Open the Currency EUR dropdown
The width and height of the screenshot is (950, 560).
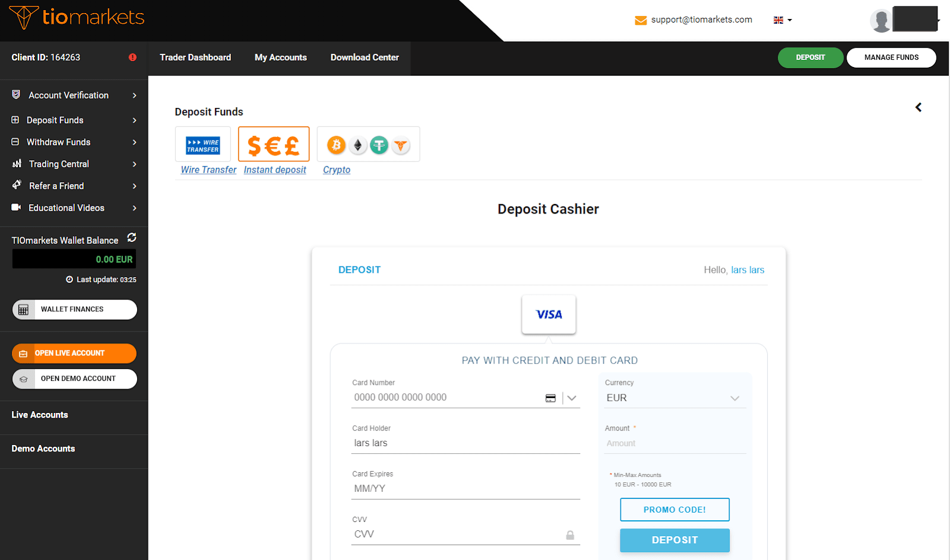675,398
